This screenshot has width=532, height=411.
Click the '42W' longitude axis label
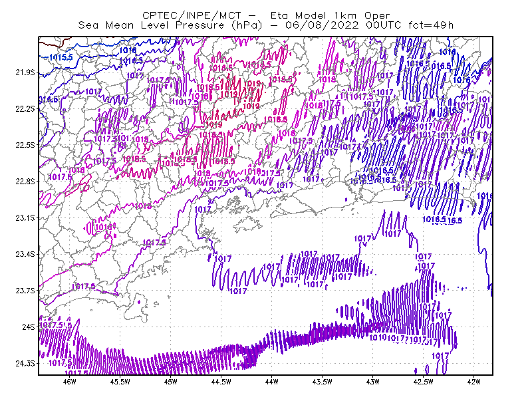tap(473, 382)
